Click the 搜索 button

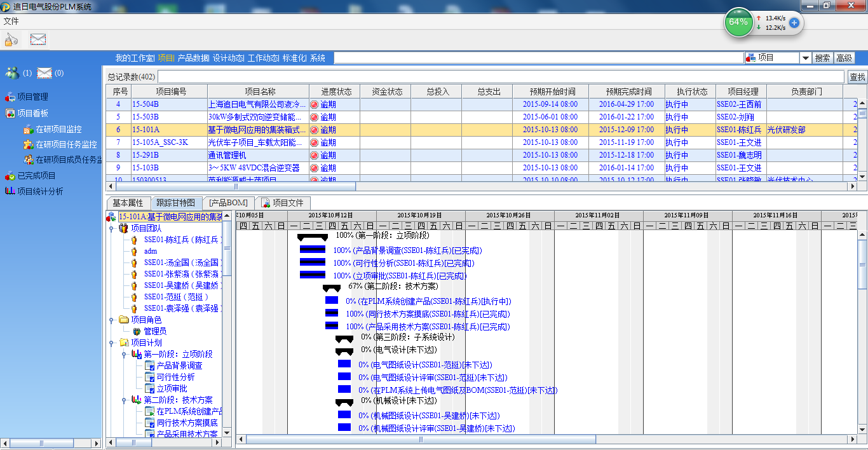click(x=822, y=58)
